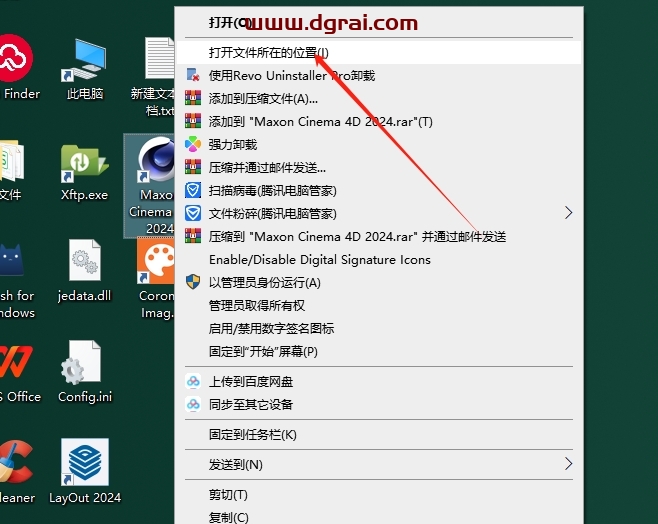Expand the 发送到(N) submenu arrow
The height and width of the screenshot is (524, 658).
click(568, 464)
